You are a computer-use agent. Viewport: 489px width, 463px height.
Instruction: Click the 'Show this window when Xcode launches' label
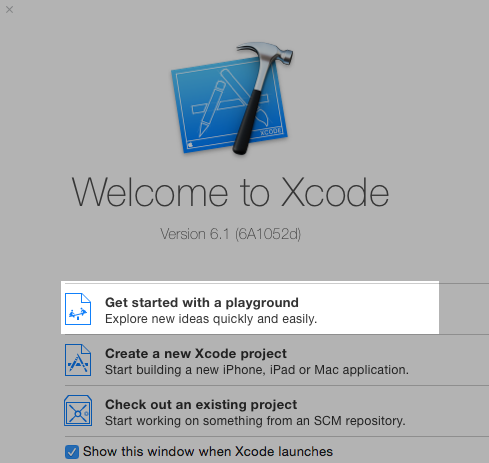[208, 452]
